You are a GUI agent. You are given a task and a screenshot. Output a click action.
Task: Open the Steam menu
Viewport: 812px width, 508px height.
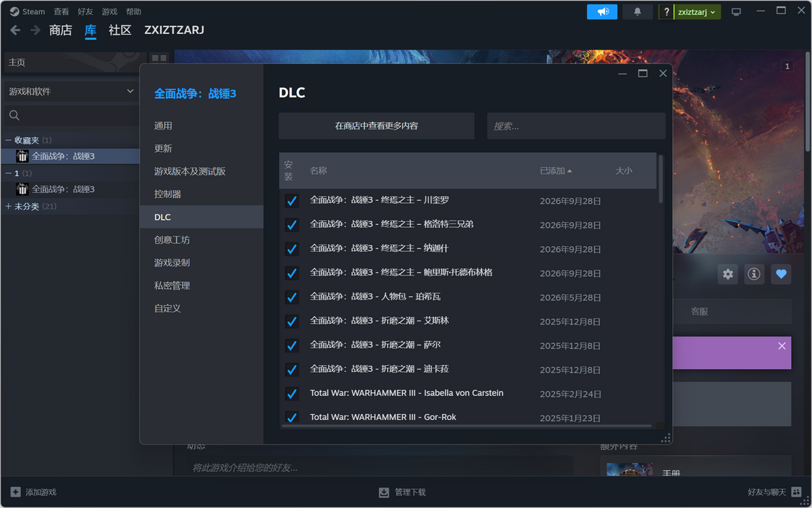[x=33, y=11]
